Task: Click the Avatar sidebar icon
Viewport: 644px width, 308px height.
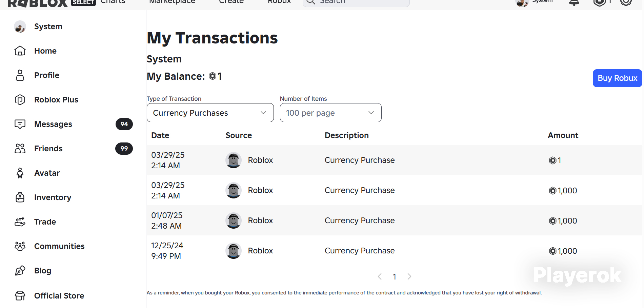Action: [20, 173]
